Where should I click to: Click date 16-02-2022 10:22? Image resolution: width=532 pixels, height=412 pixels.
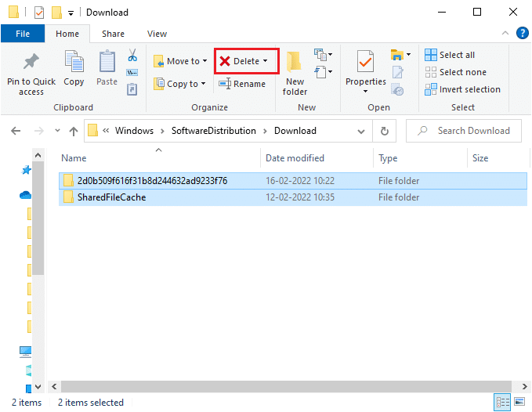(300, 181)
